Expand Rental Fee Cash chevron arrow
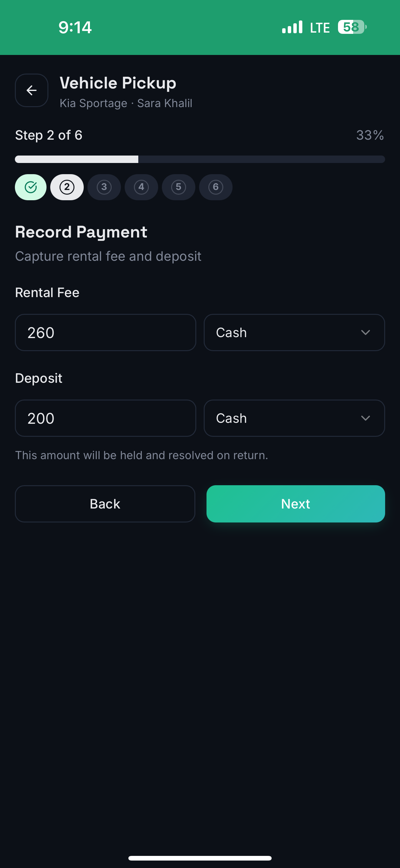 [x=365, y=332]
